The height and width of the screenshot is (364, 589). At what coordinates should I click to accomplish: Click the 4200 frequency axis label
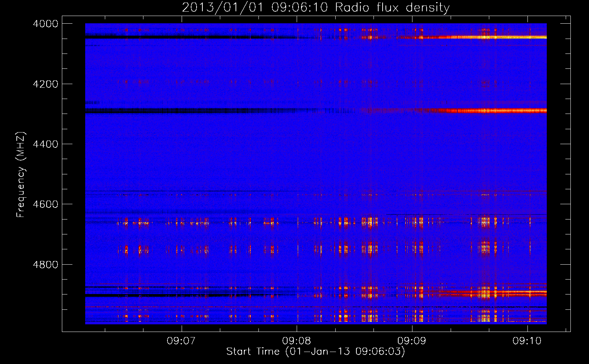tap(45, 84)
